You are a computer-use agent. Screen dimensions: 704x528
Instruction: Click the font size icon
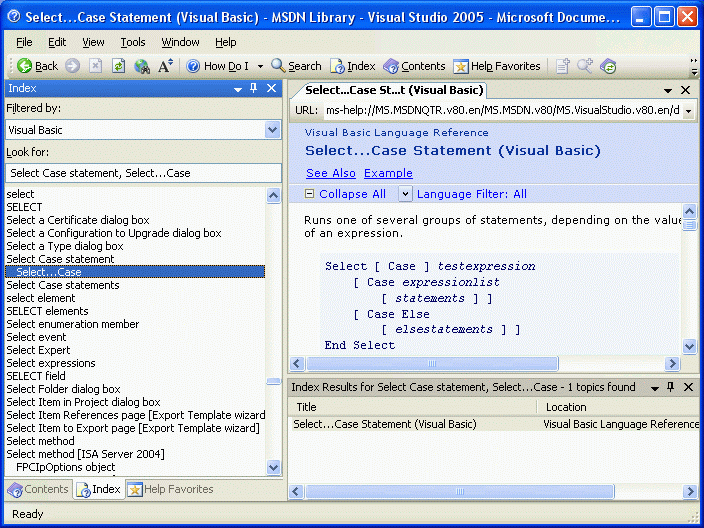(166, 66)
